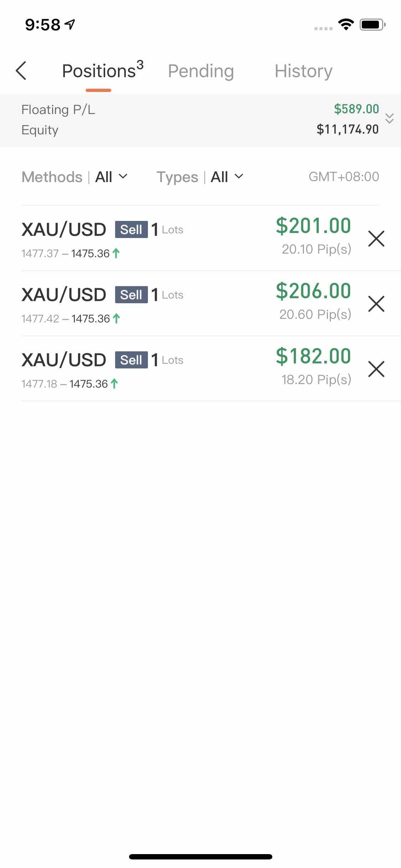Tap the Sell badge on first position
Viewport: 401px width, 868px height.
131,229
